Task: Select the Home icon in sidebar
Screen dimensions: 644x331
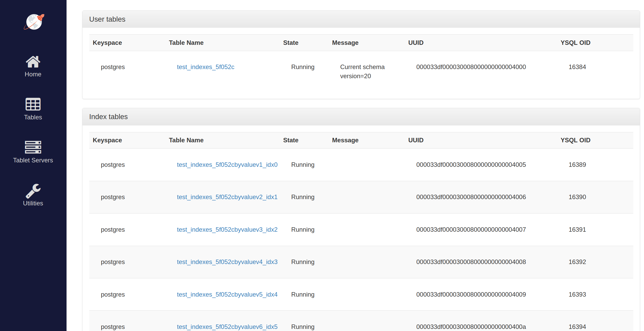Action: [33, 62]
